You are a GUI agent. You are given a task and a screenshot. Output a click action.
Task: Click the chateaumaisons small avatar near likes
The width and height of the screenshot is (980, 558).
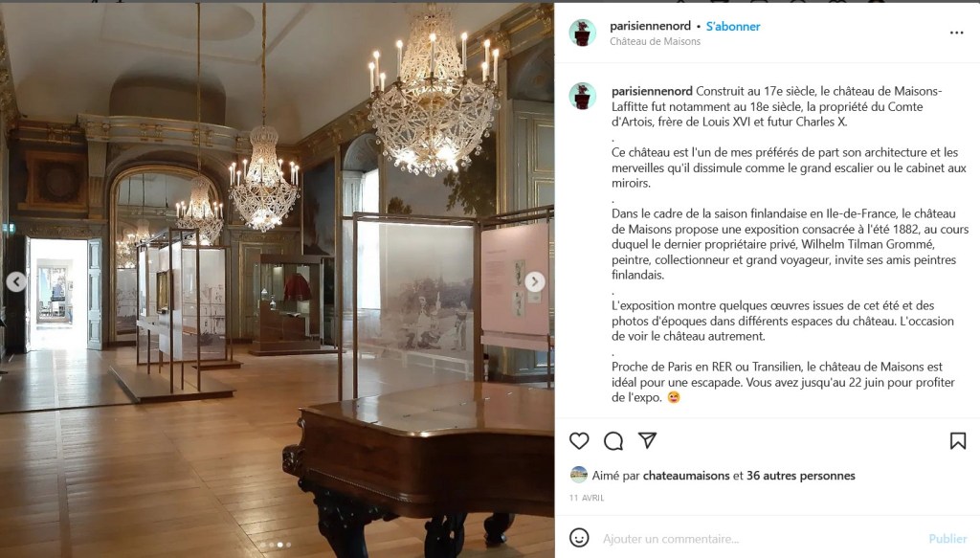tap(579, 475)
